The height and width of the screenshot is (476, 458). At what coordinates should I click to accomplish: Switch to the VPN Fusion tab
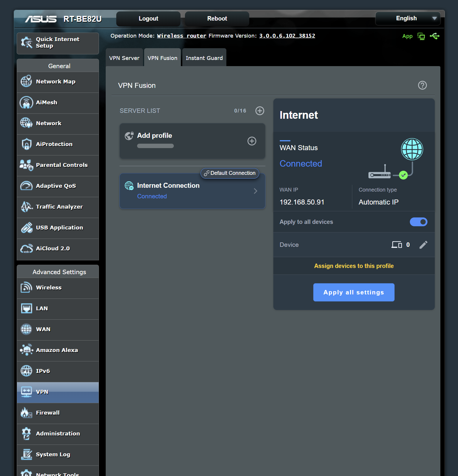pyautogui.click(x=162, y=58)
